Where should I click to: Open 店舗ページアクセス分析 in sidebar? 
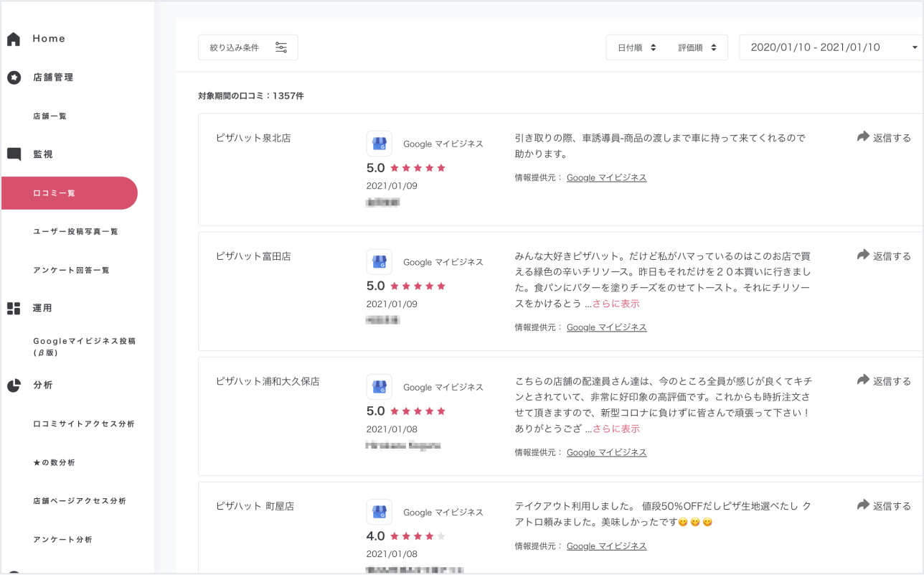tap(80, 501)
